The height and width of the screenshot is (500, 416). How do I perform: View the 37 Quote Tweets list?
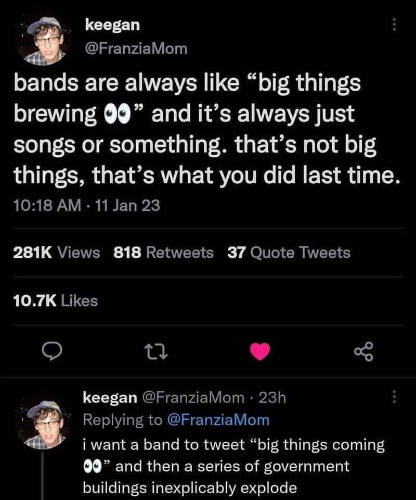click(x=289, y=252)
